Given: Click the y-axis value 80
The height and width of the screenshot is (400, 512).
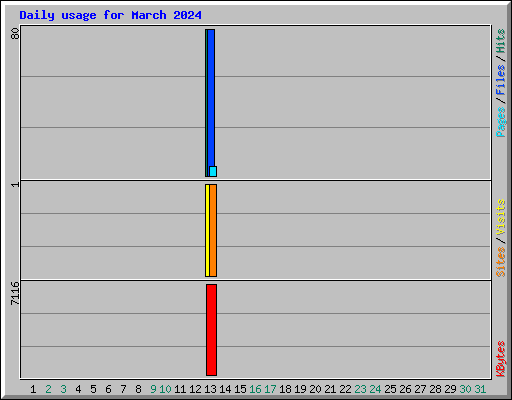Looking at the screenshot, I should [15, 33].
